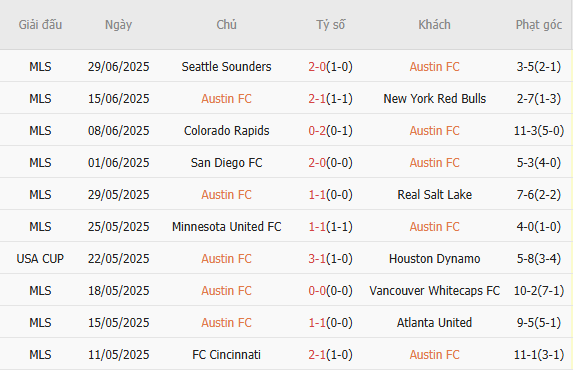Image resolution: width=573 pixels, height=375 pixels.
Task: Select the Giải đấu column header
Action: 40,25
